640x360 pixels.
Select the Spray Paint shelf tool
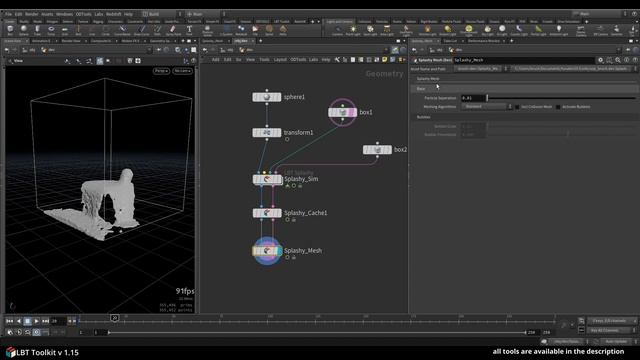click(x=173, y=30)
